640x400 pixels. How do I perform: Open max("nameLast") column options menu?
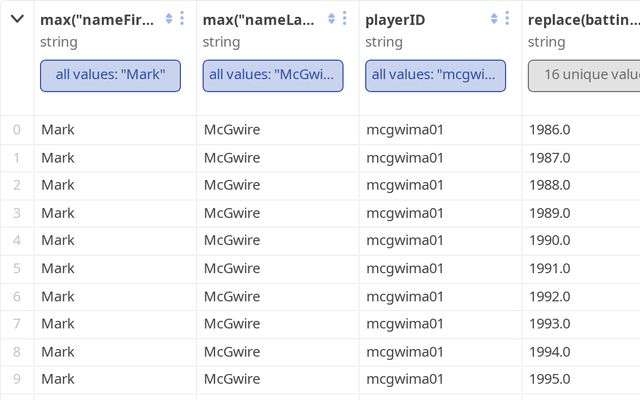coord(345,19)
